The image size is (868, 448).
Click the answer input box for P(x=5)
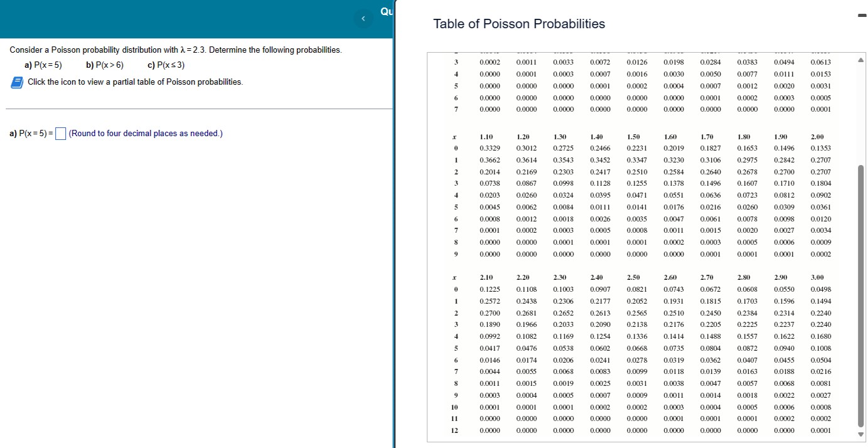(x=60, y=133)
